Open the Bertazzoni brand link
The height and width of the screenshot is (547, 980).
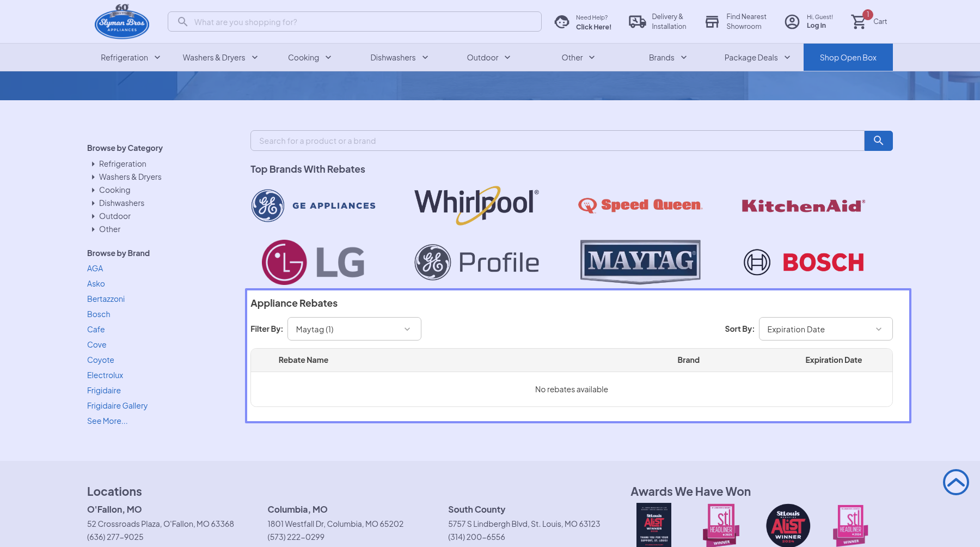106,299
